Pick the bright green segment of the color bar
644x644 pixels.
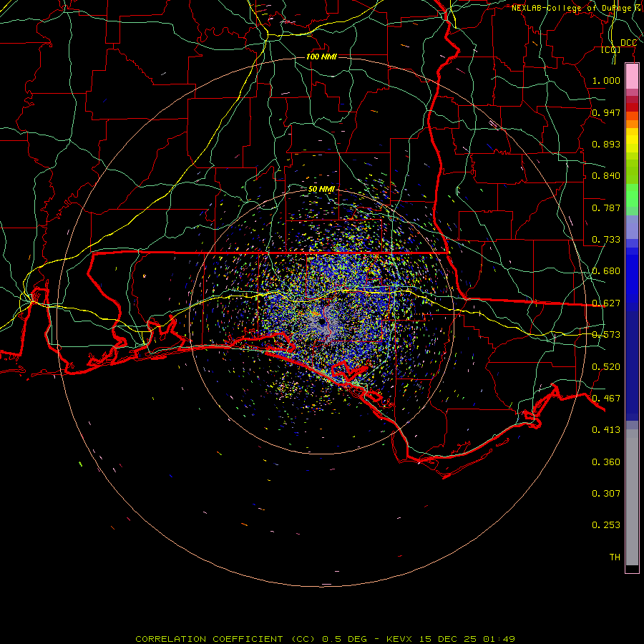(632, 195)
